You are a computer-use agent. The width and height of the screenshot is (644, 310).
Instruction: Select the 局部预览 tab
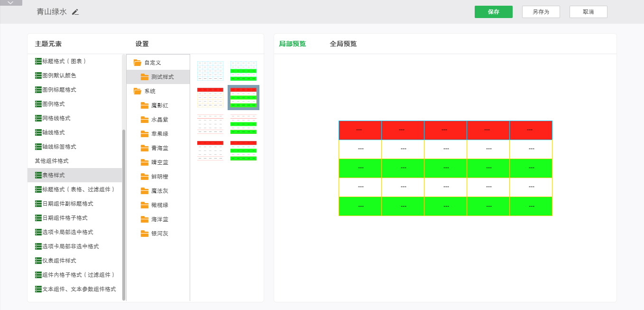(x=292, y=44)
